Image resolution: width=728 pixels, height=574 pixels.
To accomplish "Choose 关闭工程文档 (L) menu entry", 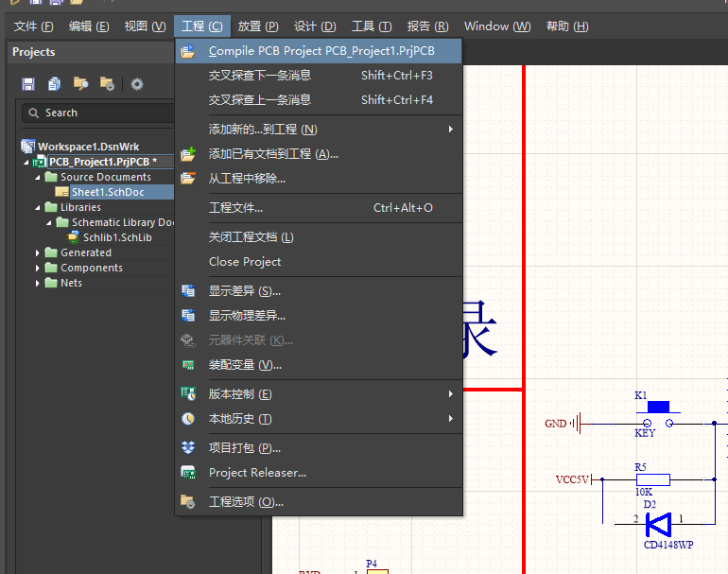I will click(x=319, y=237).
